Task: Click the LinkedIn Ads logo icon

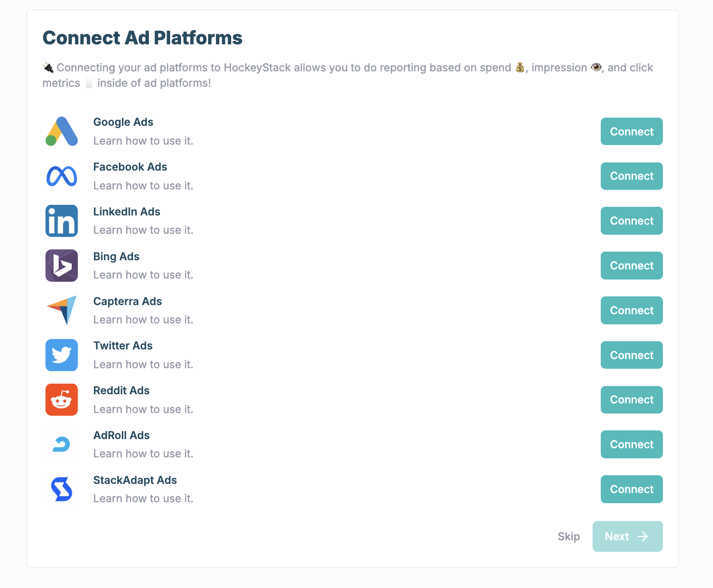Action: coord(62,221)
